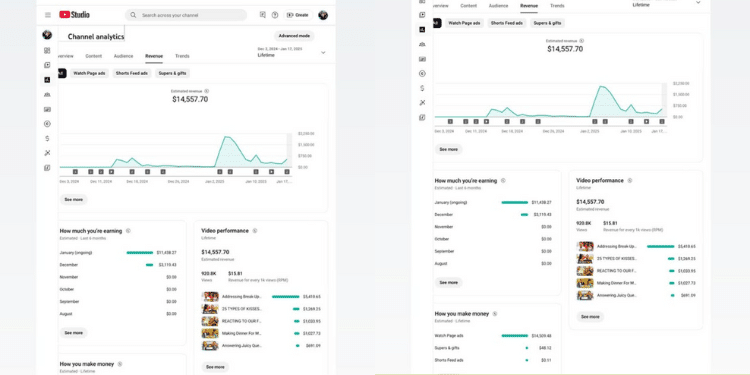Open the Content icon in the left window sidebar

click(x=47, y=65)
